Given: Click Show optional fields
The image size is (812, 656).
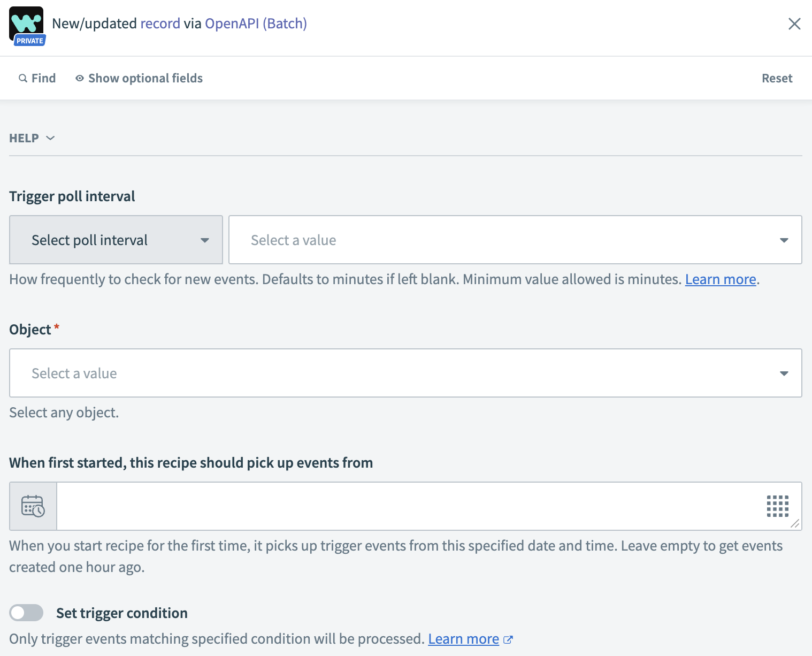Looking at the screenshot, I should pyautogui.click(x=145, y=78).
